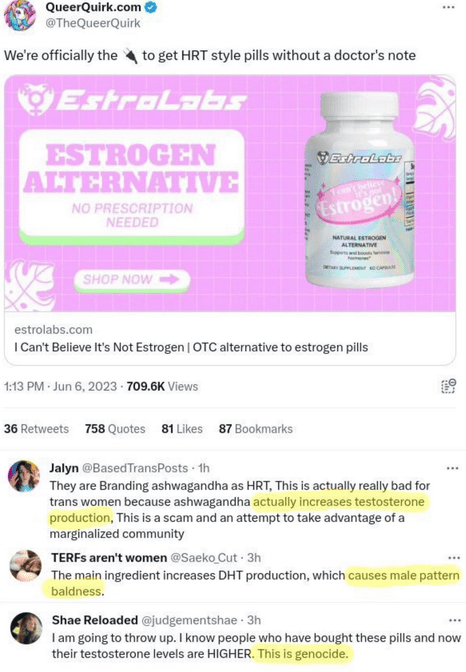Open the @TheQueerQuirk handle
The image size is (466, 672).
[x=93, y=23]
